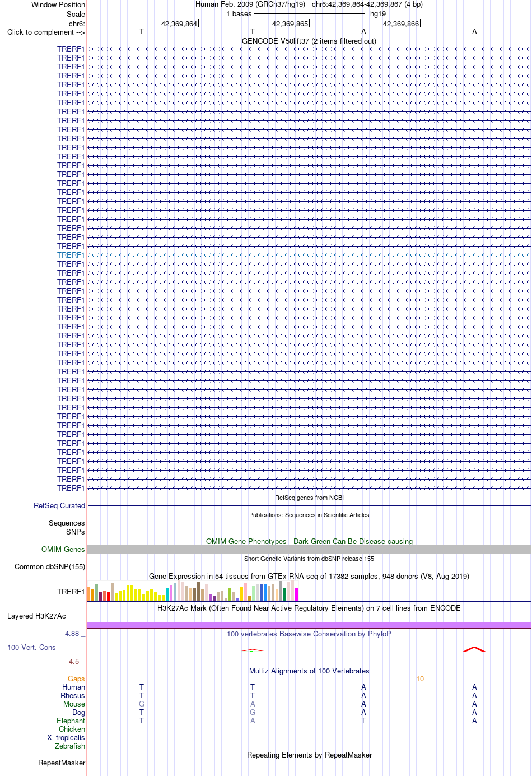The height and width of the screenshot is (776, 532).
Task: Select the 'Zebrafish' alignment row label
Action: [70, 746]
